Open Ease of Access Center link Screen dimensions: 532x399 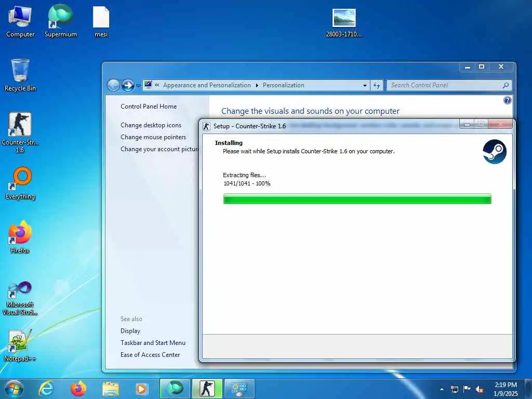click(x=150, y=354)
